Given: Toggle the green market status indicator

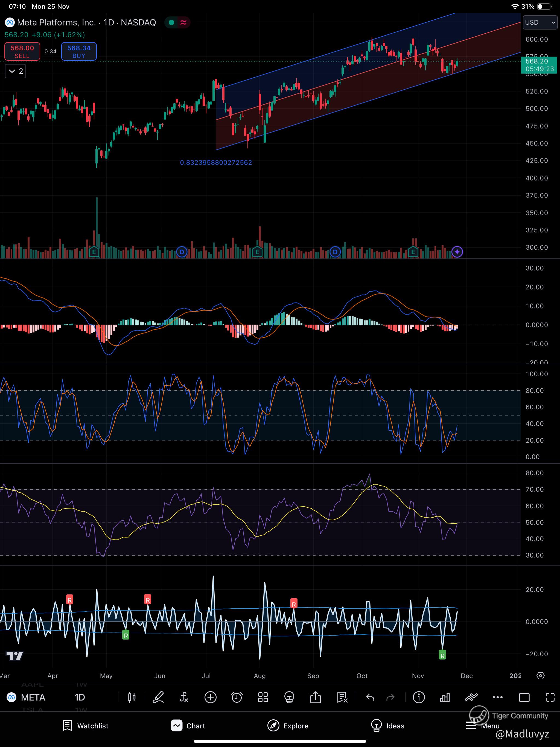Looking at the screenshot, I should point(171,23).
